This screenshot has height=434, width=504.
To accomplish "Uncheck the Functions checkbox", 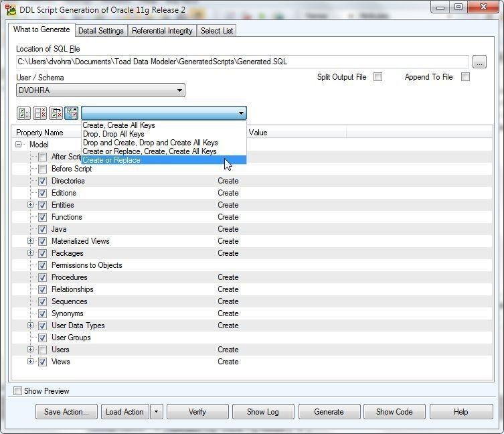I will 42,217.
